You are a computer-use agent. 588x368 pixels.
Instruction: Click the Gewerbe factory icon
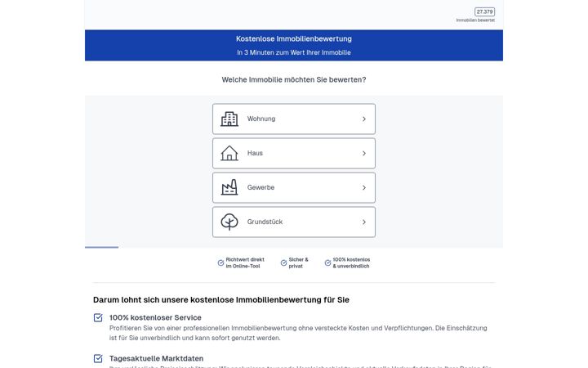pyautogui.click(x=229, y=187)
